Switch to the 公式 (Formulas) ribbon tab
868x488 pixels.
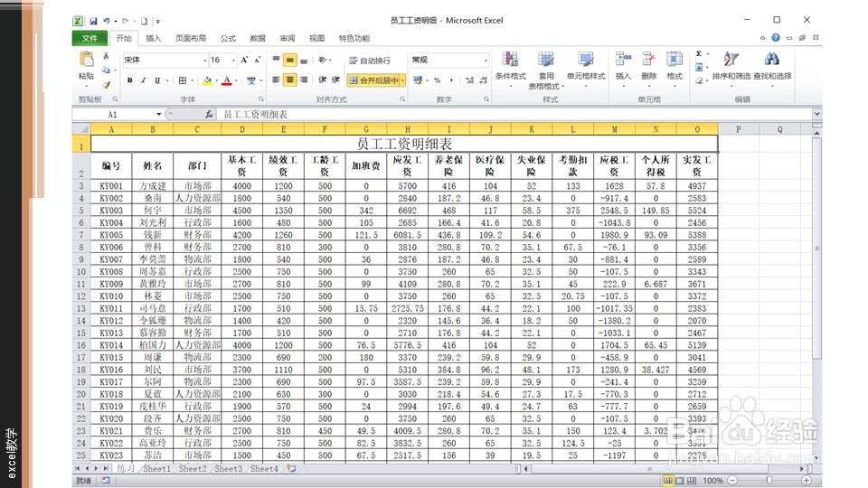[228, 38]
